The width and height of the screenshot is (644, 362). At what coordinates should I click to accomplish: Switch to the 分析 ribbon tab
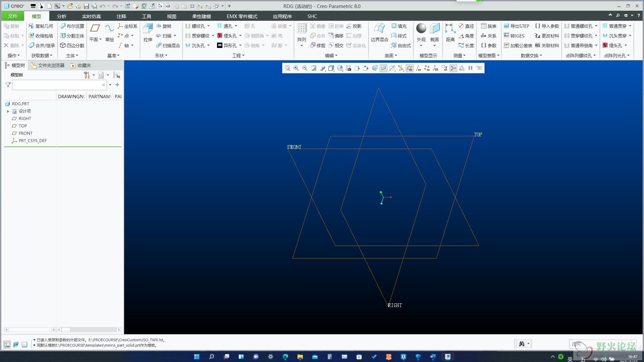(x=61, y=16)
